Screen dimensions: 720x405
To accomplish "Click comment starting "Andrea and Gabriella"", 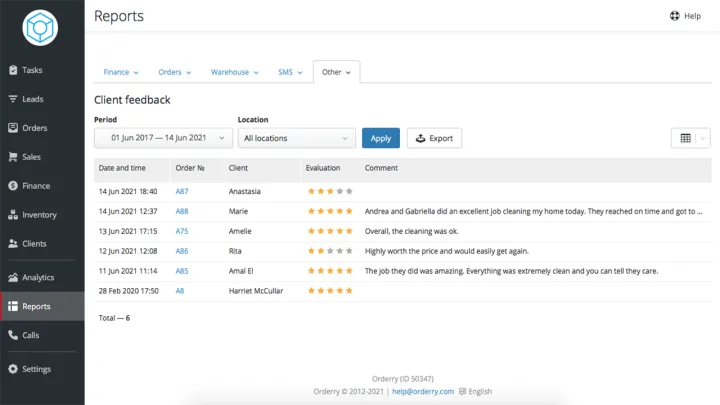I will (533, 211).
